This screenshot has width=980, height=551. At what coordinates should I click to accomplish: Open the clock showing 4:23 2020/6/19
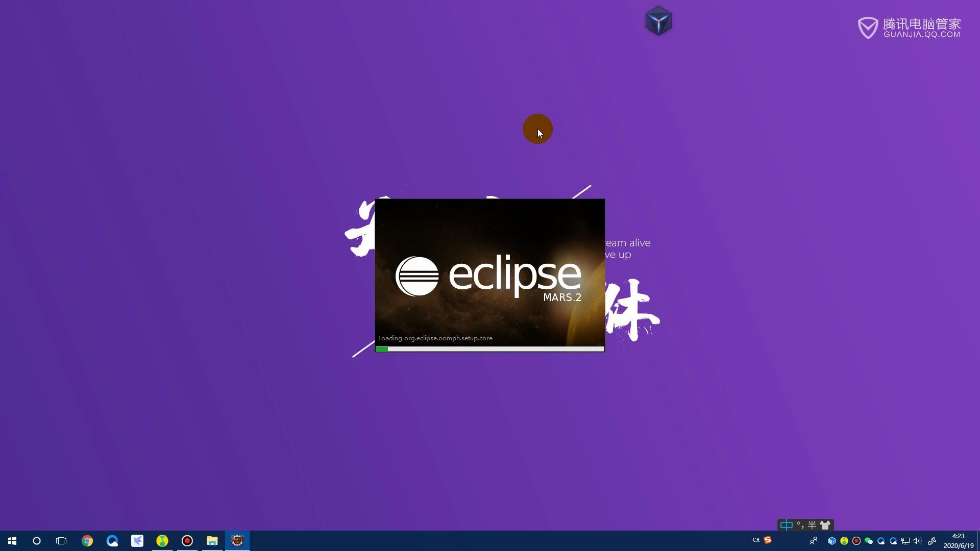tap(959, 541)
